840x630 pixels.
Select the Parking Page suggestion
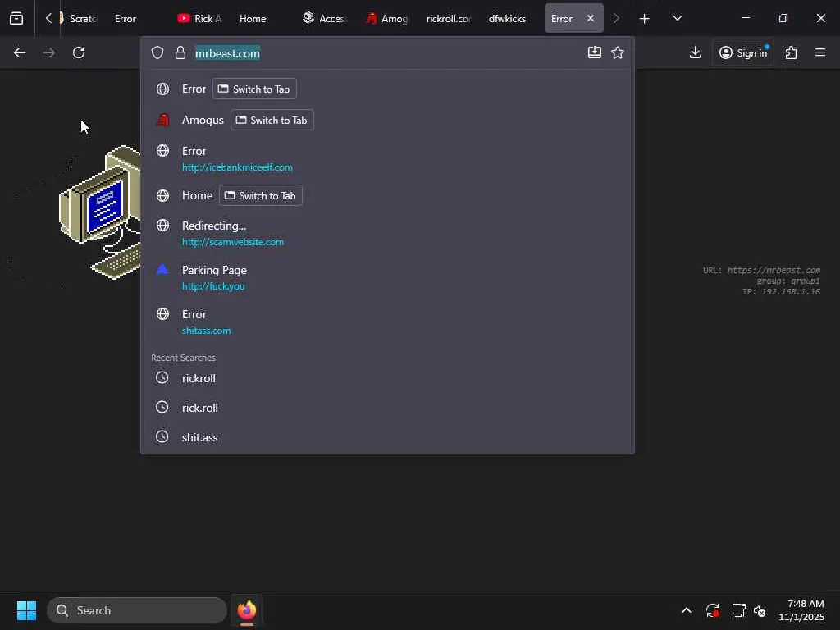[387, 277]
